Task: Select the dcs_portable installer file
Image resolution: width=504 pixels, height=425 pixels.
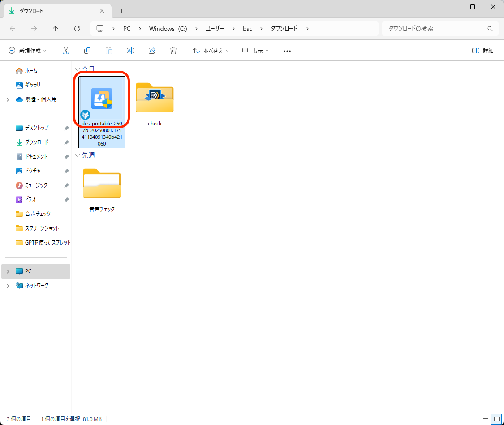Action: pyautogui.click(x=102, y=112)
